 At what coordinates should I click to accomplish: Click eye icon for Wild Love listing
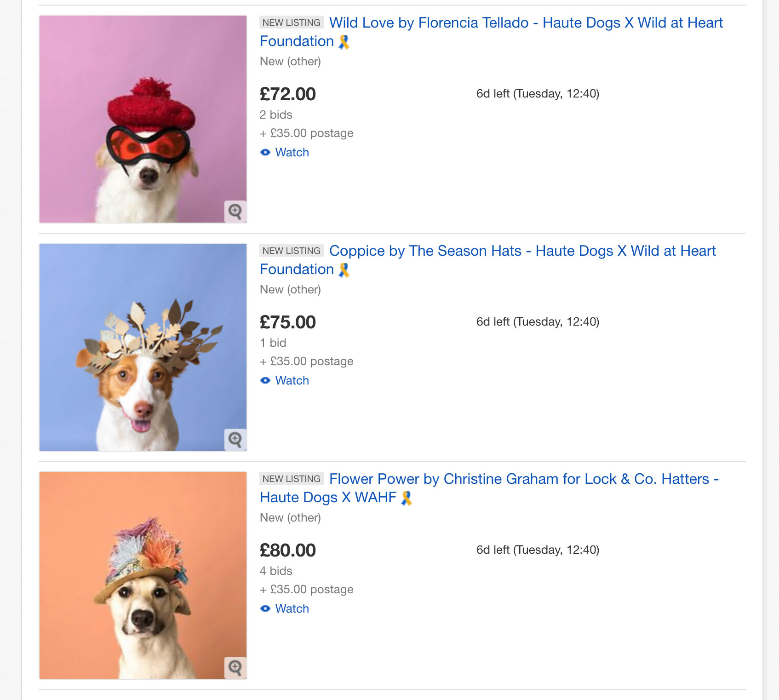coord(265,152)
